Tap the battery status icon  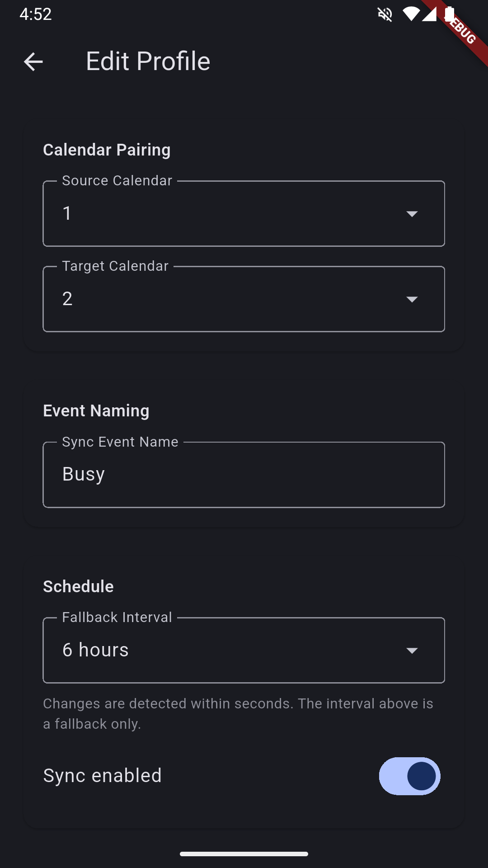[449, 14]
